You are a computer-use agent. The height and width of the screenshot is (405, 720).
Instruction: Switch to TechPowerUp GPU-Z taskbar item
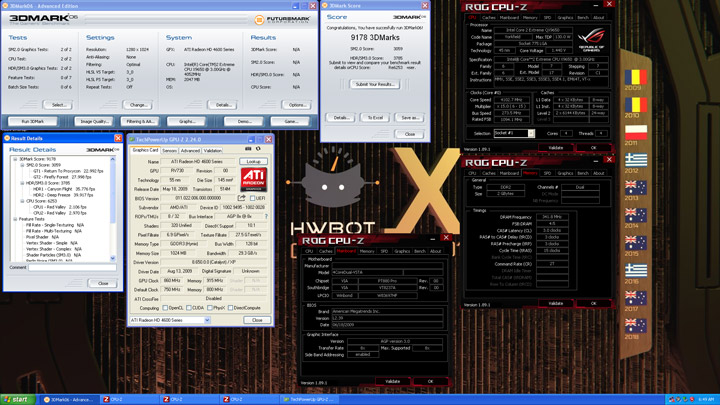309,399
